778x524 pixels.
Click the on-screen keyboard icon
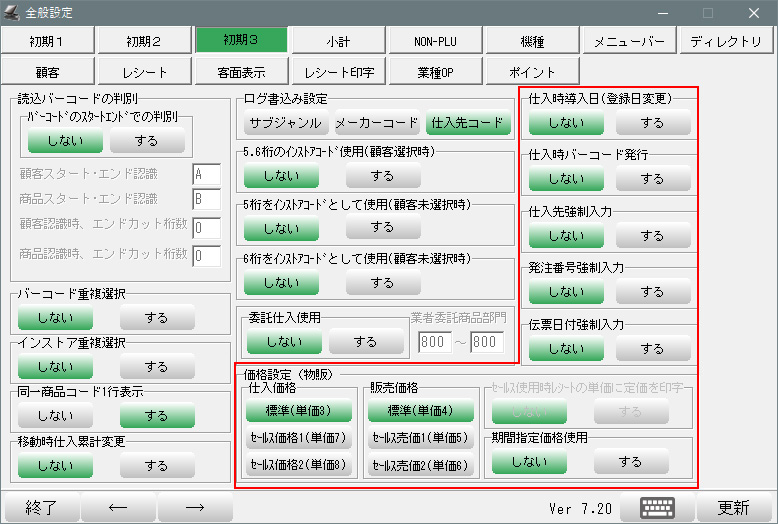click(x=658, y=507)
